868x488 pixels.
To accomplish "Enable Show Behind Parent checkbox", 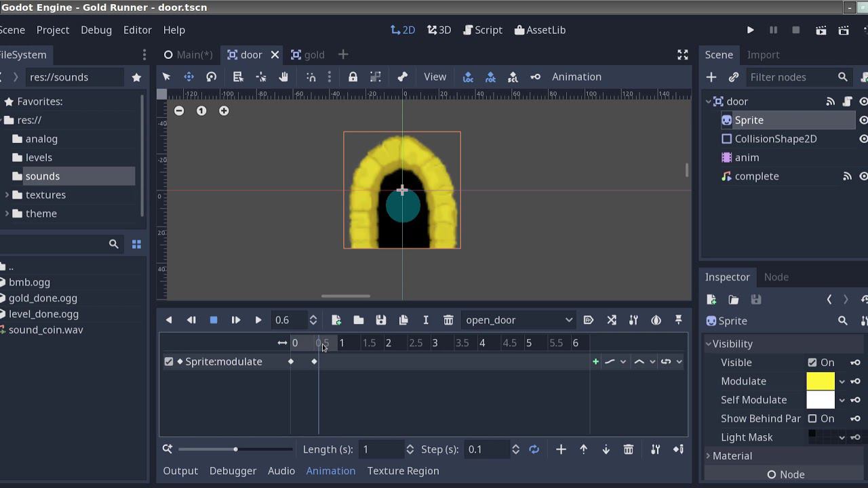I will (812, 419).
